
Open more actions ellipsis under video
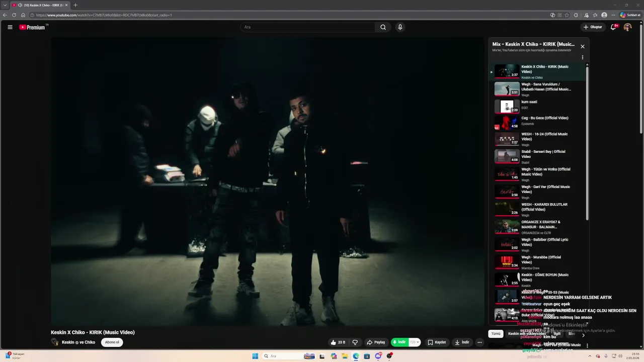(479, 342)
